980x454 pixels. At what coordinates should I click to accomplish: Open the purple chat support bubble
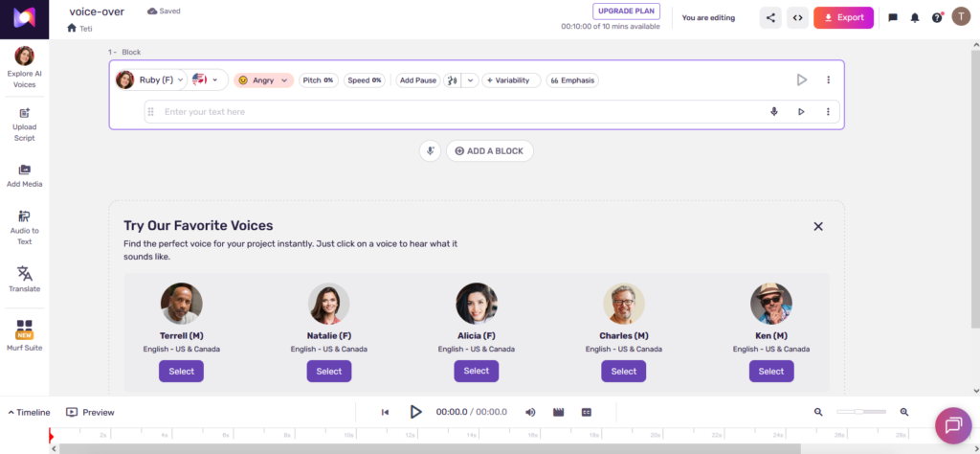[x=953, y=426]
